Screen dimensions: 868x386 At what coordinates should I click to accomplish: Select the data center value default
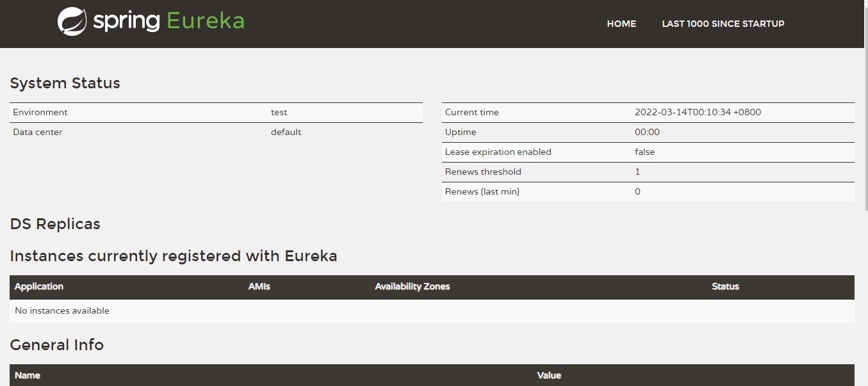coord(286,132)
